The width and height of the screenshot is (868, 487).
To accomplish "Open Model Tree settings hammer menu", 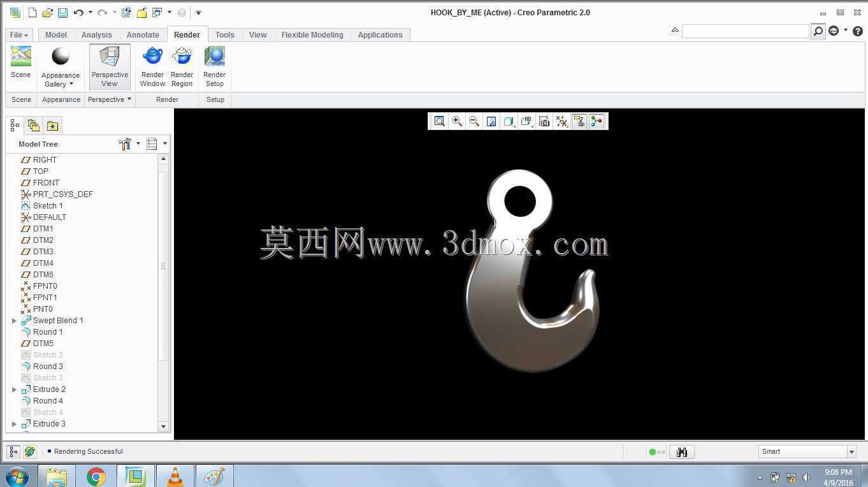I will 129,144.
